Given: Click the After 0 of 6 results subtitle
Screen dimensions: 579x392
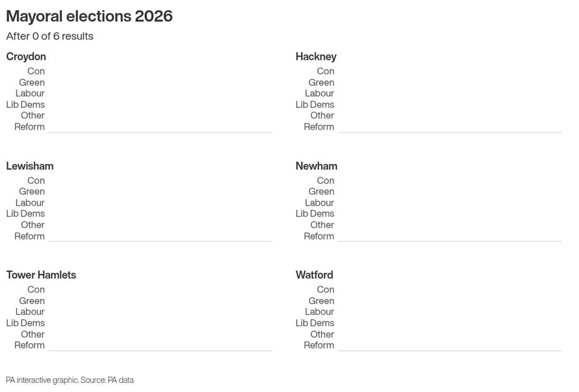Looking at the screenshot, I should pyautogui.click(x=50, y=36).
